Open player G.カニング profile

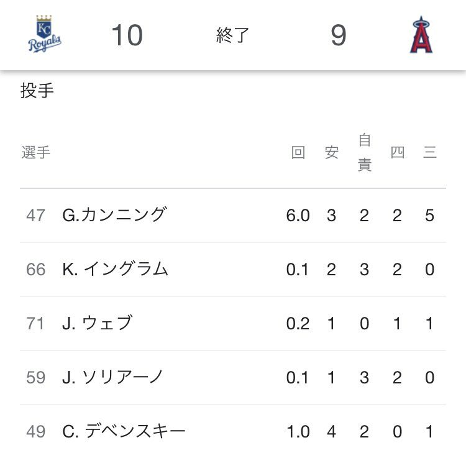(x=114, y=215)
